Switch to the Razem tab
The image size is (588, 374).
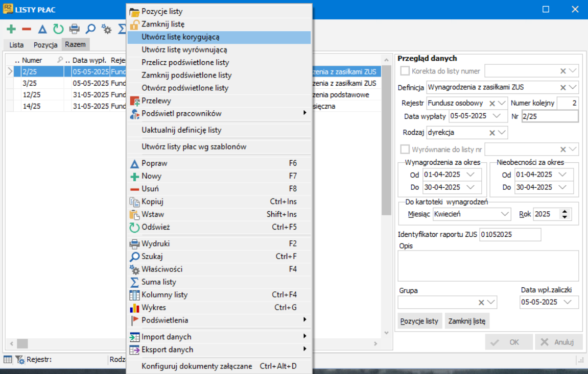click(x=76, y=44)
